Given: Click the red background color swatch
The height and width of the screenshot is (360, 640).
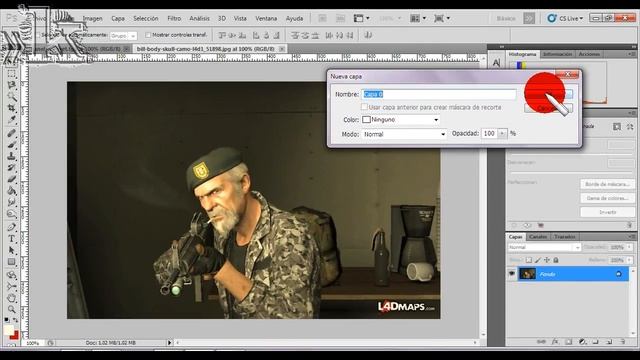Looking at the screenshot, I should pyautogui.click(x=16, y=336).
